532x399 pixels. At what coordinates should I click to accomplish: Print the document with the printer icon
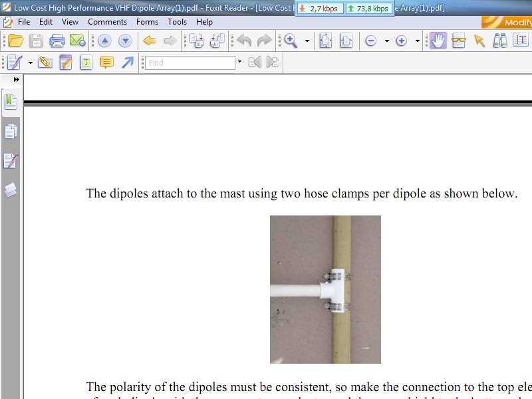[x=57, y=41]
